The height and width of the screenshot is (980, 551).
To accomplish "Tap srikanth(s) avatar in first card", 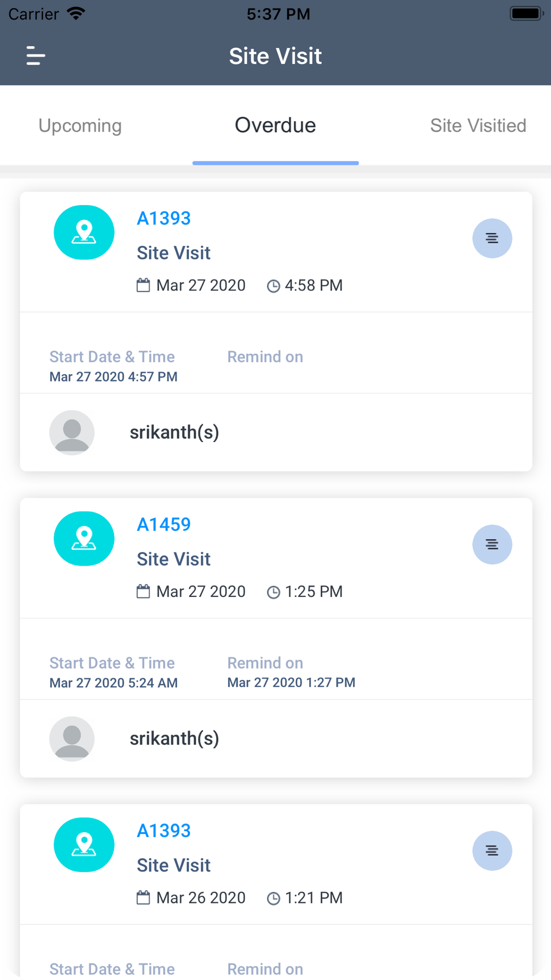I will [x=72, y=433].
